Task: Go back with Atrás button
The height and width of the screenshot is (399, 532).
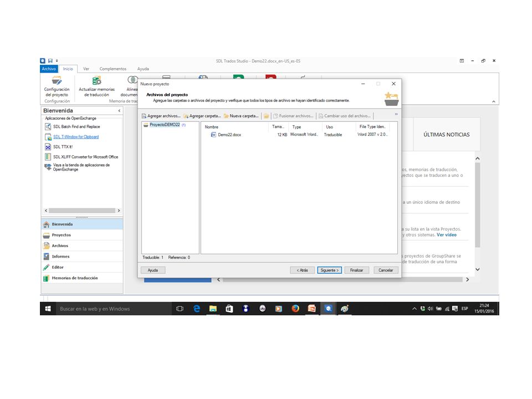Action: (x=303, y=270)
